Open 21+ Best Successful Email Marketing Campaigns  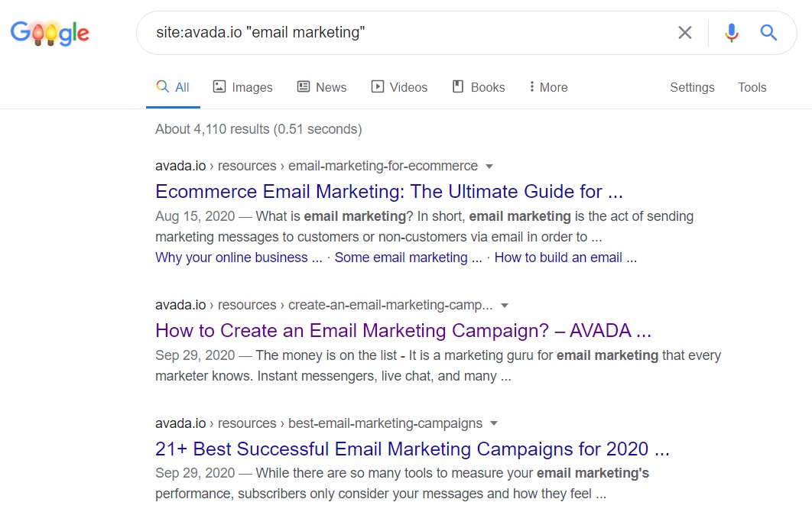point(412,449)
